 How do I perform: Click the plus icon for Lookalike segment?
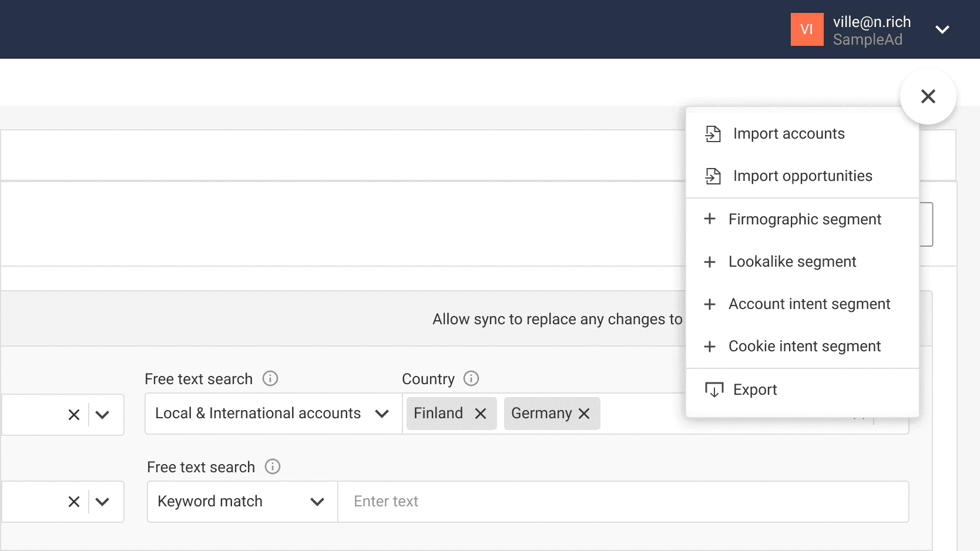click(x=710, y=261)
